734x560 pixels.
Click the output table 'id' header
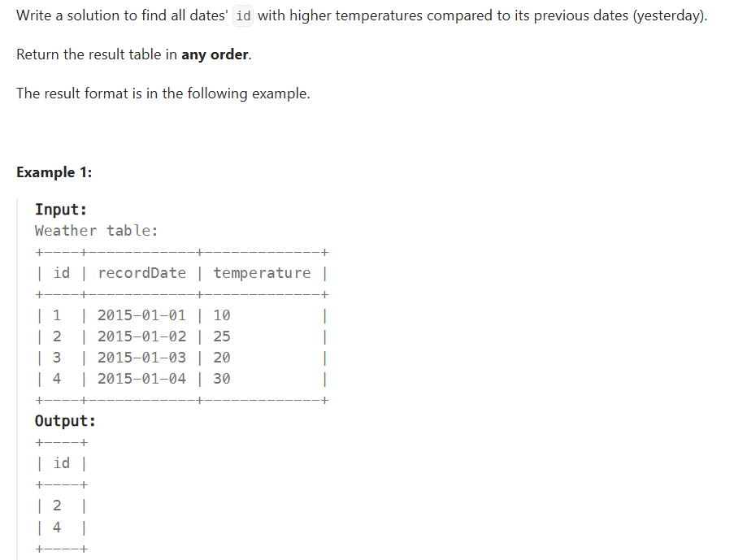click(61, 463)
